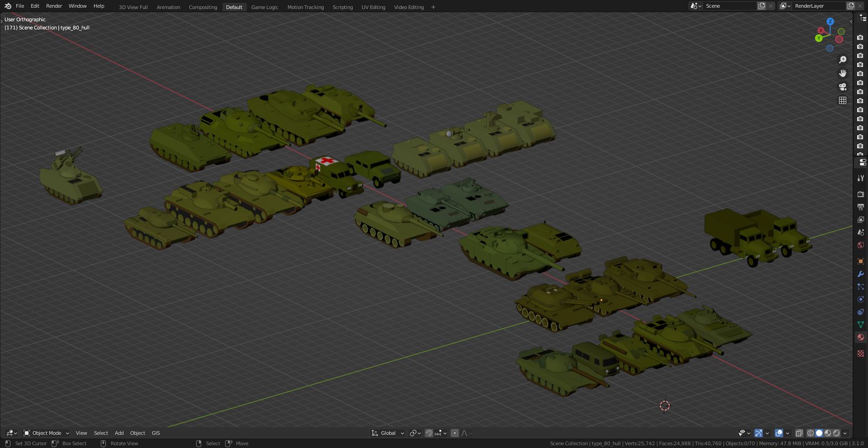Open the Blender logo menu
This screenshot has height=448, width=868.
(x=8, y=6)
